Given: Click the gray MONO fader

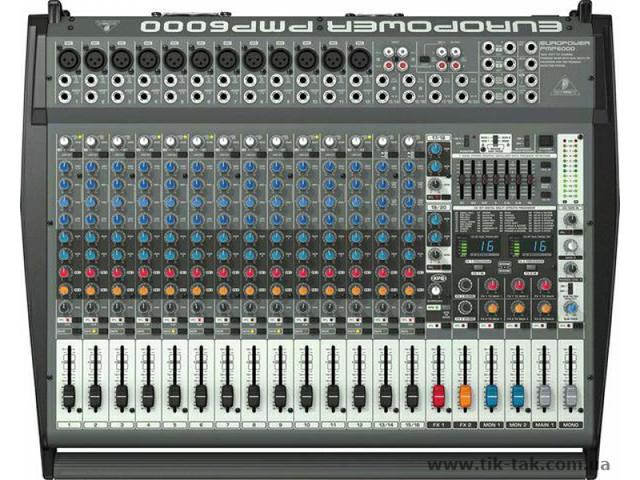Looking at the screenshot, I should pyautogui.click(x=570, y=395).
